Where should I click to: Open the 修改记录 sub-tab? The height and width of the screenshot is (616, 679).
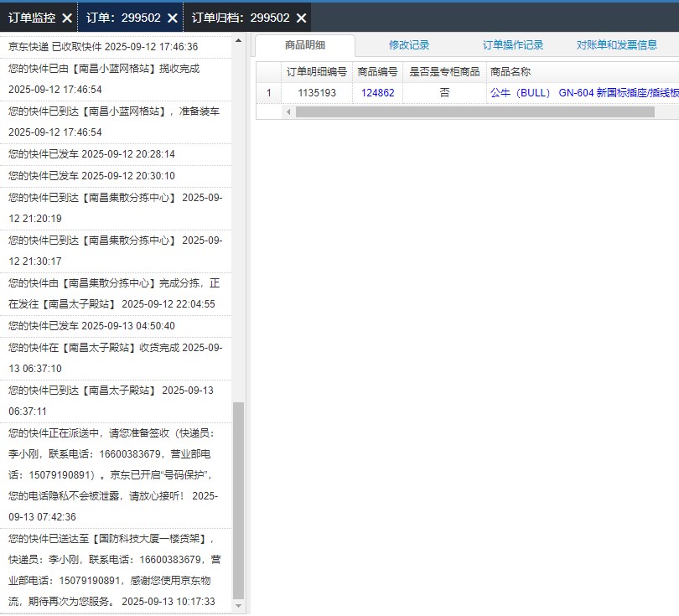click(x=409, y=45)
